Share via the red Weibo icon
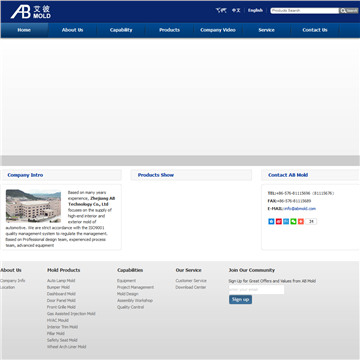360x360 pixels. click(279, 221)
